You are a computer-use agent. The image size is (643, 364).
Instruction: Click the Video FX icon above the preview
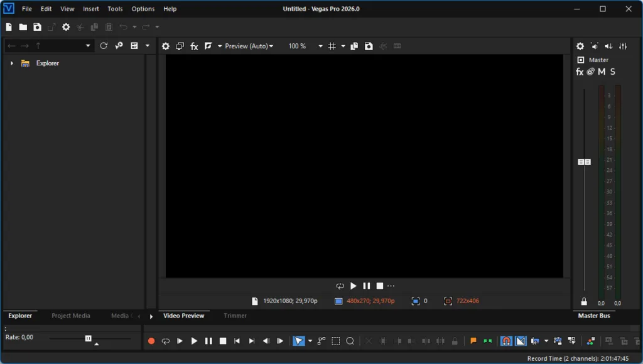(x=194, y=46)
